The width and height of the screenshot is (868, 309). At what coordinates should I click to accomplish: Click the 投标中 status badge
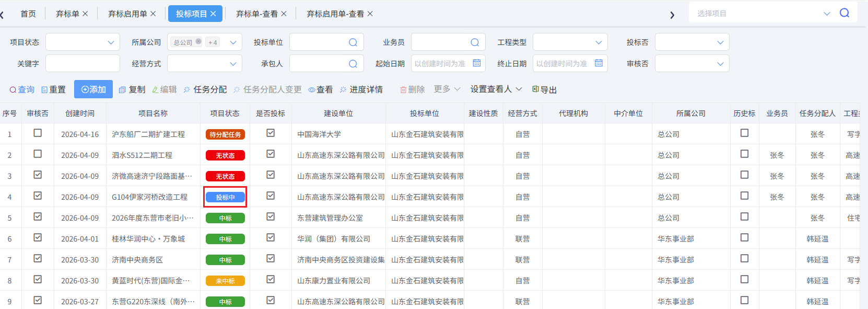tap(225, 197)
